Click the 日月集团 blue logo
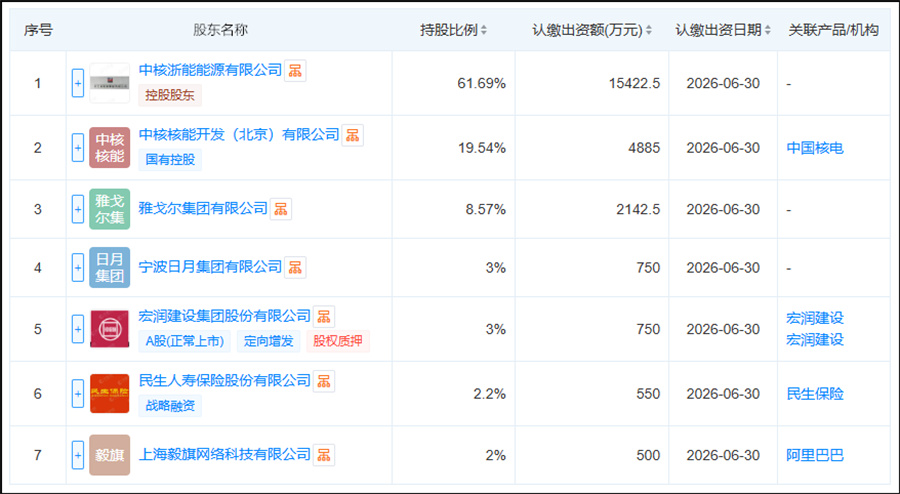This screenshot has width=900, height=494. point(110,267)
